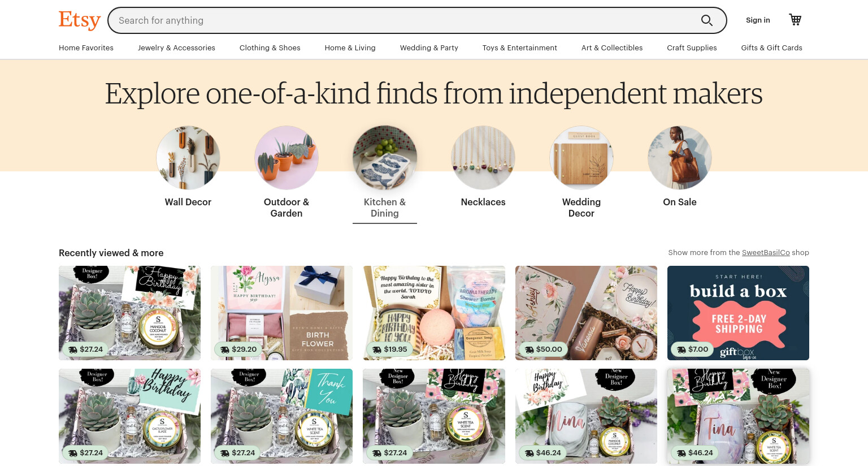Follow the SweetBasilCo shop link
The width and height of the screenshot is (868, 466).
tap(766, 253)
